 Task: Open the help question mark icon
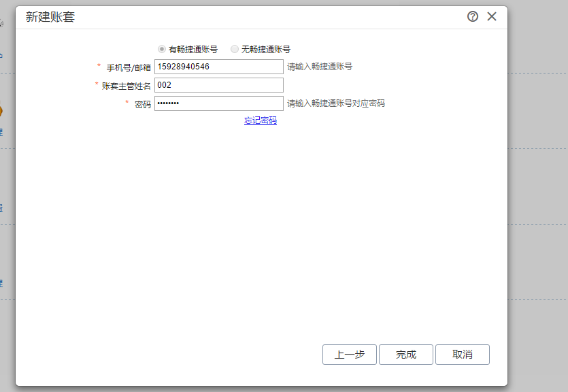472,16
